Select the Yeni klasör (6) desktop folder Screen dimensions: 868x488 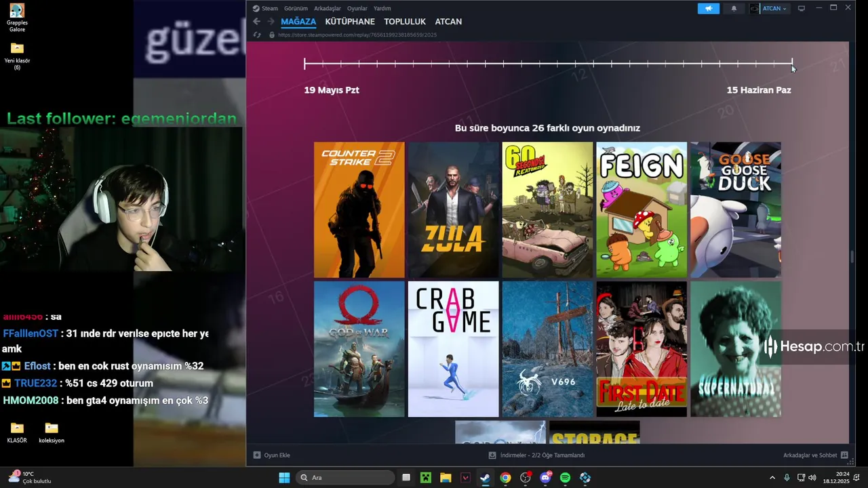click(x=17, y=56)
